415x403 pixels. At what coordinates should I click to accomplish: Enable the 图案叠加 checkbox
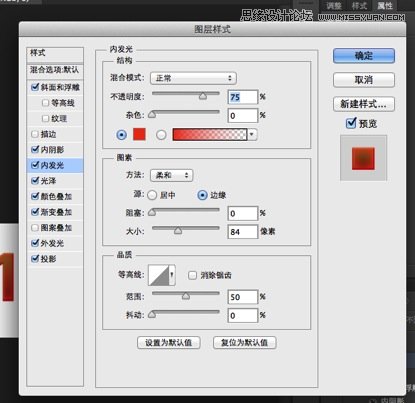(x=35, y=228)
